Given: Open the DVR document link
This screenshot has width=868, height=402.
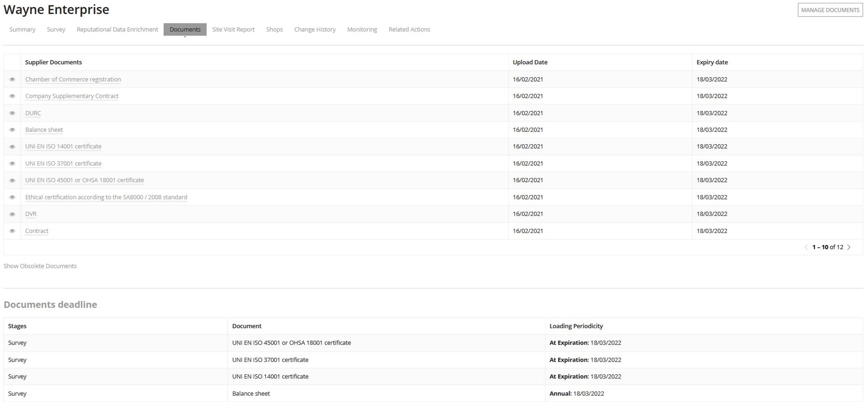Looking at the screenshot, I should pos(31,214).
